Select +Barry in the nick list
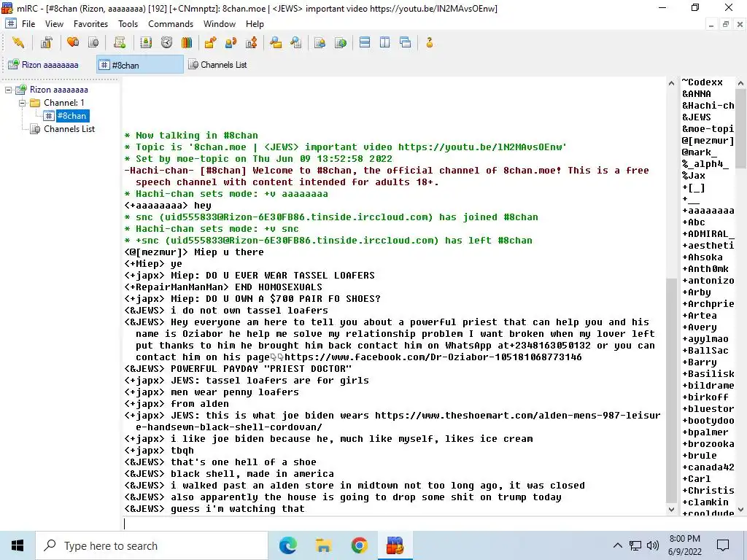Screen dimensions: 747x560 pyautogui.click(x=700, y=362)
